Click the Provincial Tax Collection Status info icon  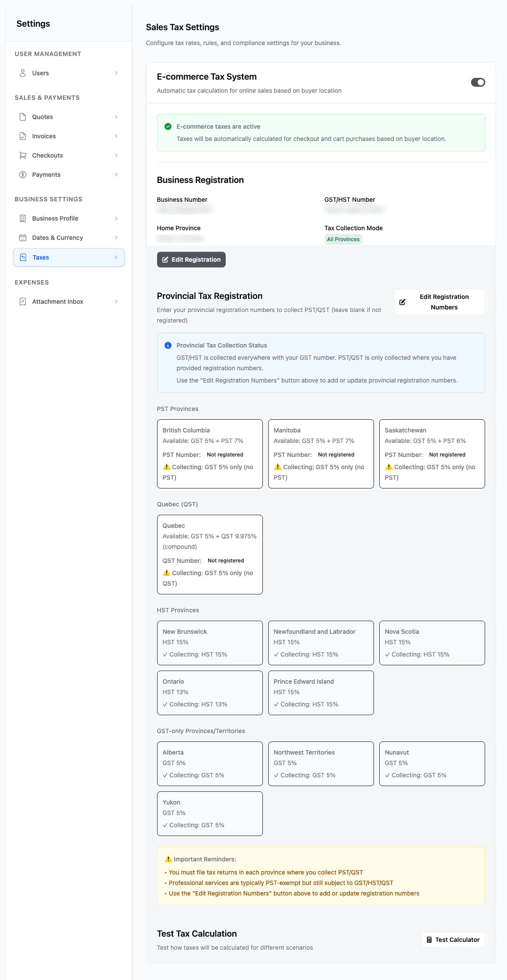pyautogui.click(x=168, y=345)
